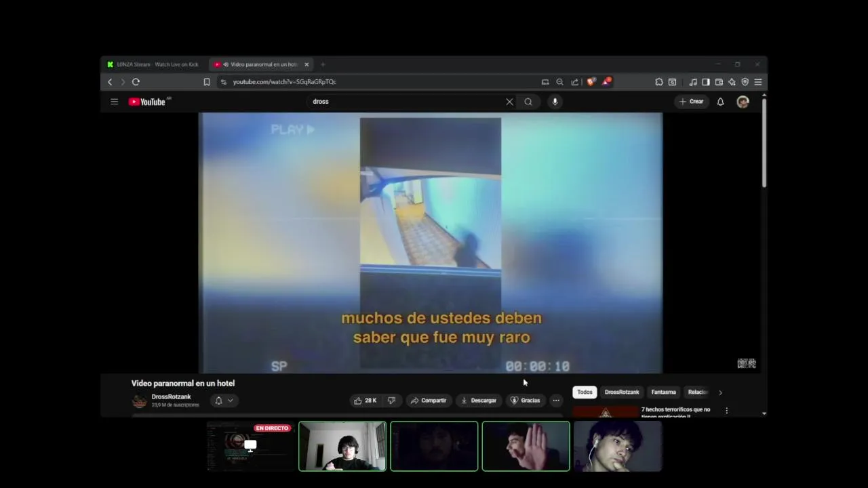Click the Compartir button

[x=429, y=401]
